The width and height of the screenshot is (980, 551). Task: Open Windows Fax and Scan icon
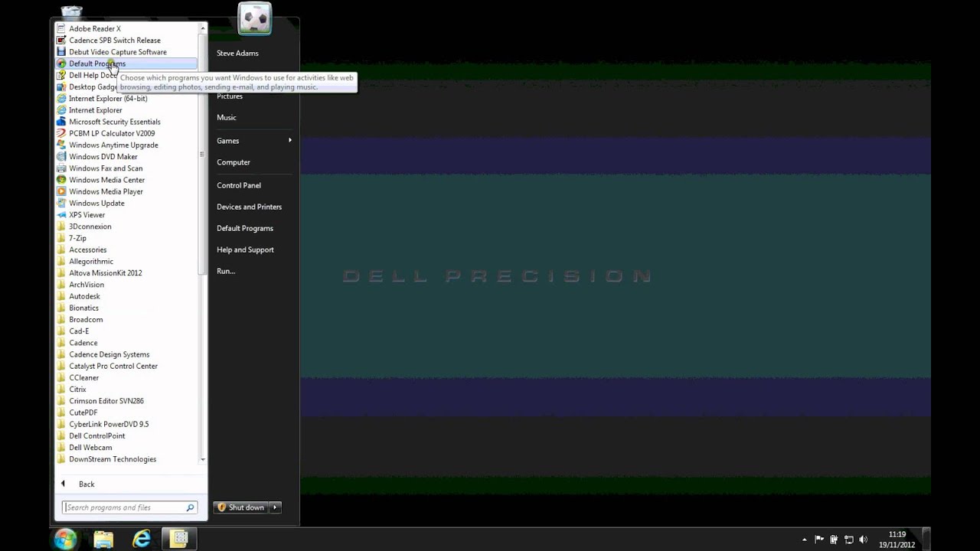[61, 168]
